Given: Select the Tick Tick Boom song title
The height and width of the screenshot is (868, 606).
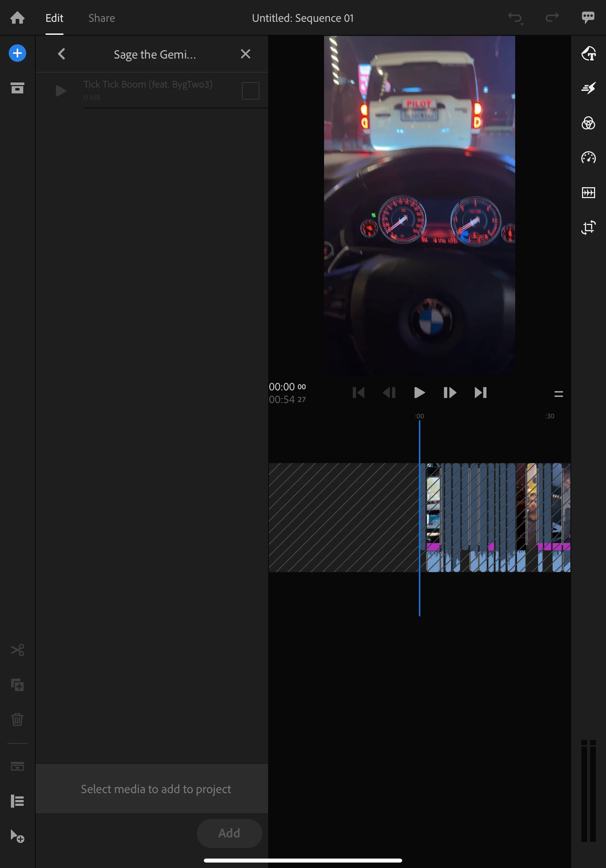Looking at the screenshot, I should [148, 84].
